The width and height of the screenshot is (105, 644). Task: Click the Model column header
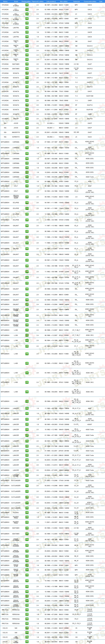16,1
